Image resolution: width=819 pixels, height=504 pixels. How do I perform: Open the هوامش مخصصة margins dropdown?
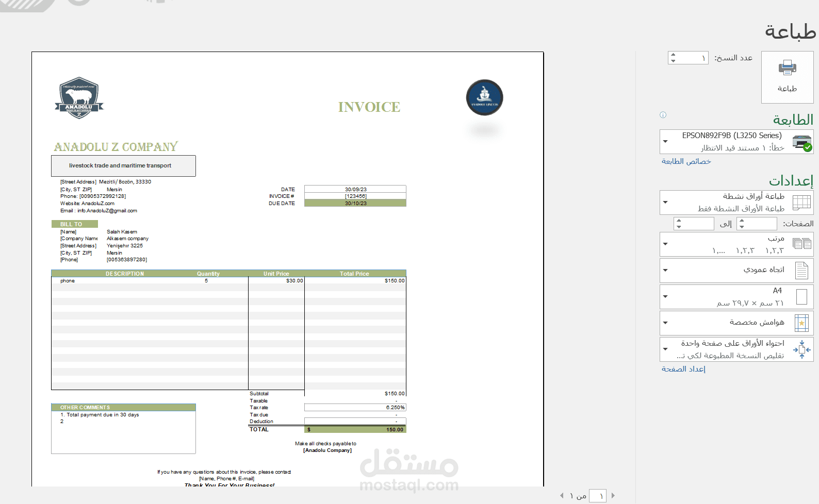click(x=736, y=323)
